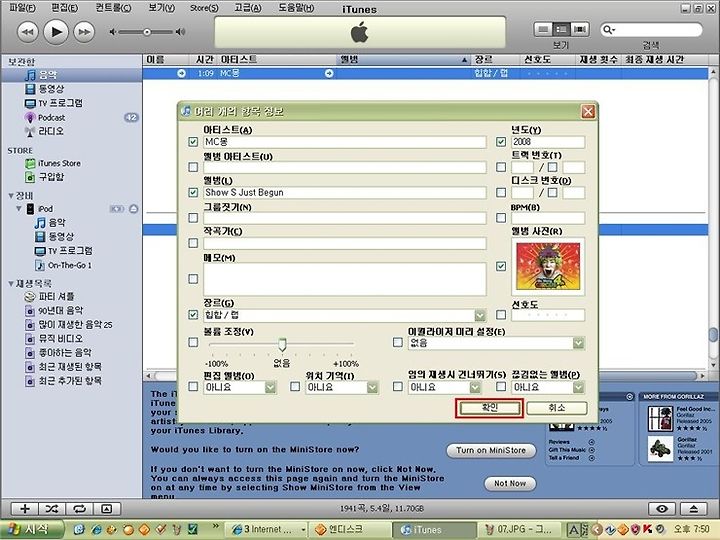Open the 이퀄라이저 미리 설정 dropdown

tap(579, 343)
